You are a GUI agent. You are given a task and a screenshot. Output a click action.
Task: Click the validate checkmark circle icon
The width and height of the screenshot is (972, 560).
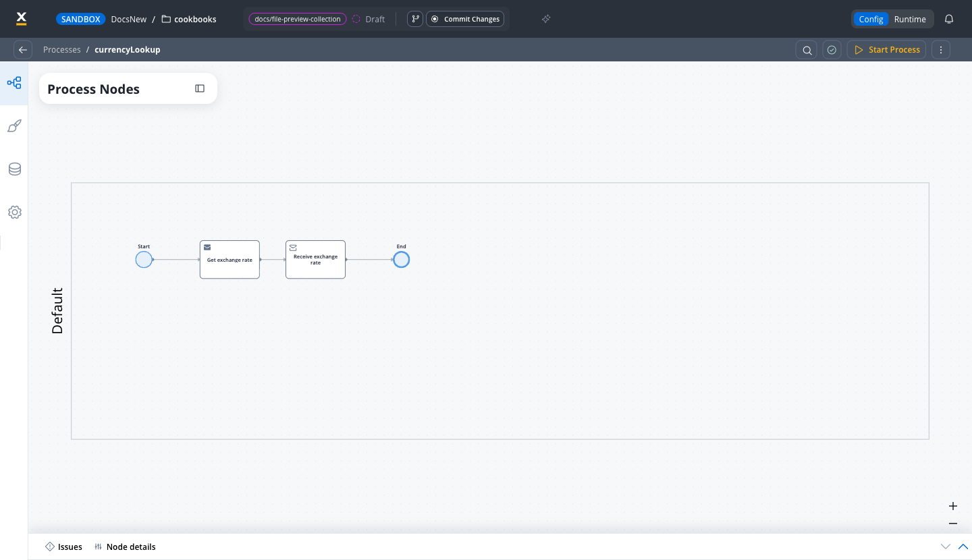pyautogui.click(x=832, y=49)
